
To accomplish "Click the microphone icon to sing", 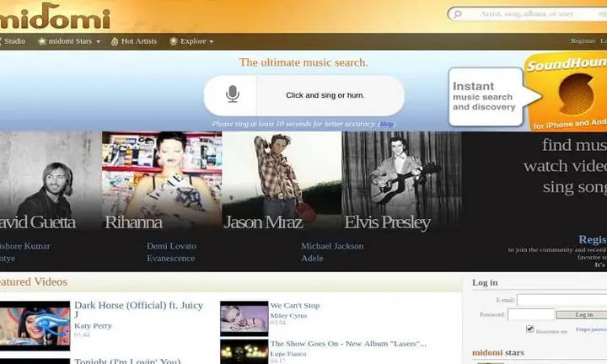I will pos(233,94).
